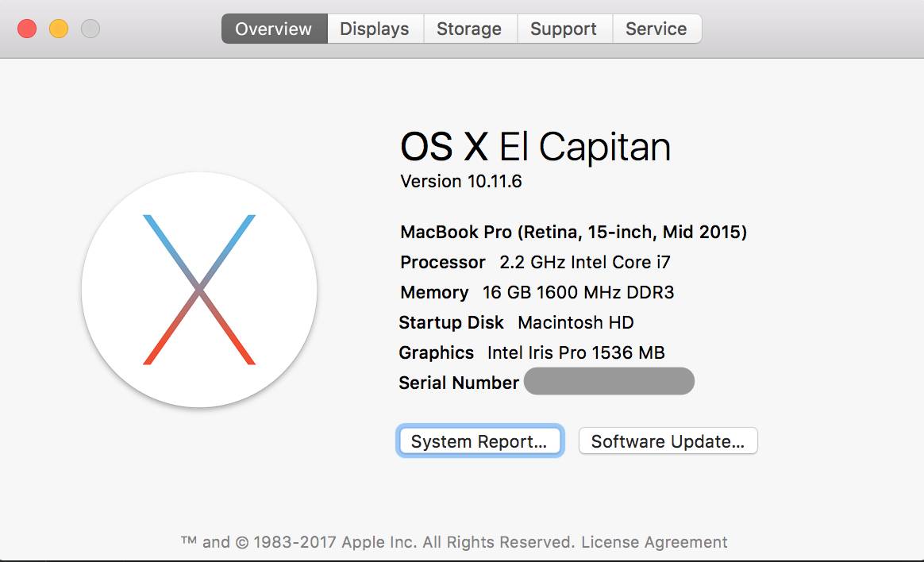The width and height of the screenshot is (924, 562).
Task: Click the grayed-out zoom window button
Action: [x=90, y=29]
